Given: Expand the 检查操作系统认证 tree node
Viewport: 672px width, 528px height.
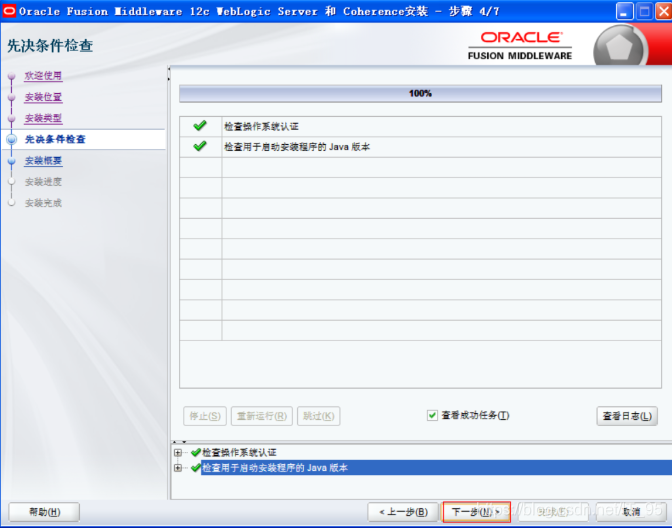Looking at the screenshot, I should coord(178,453).
